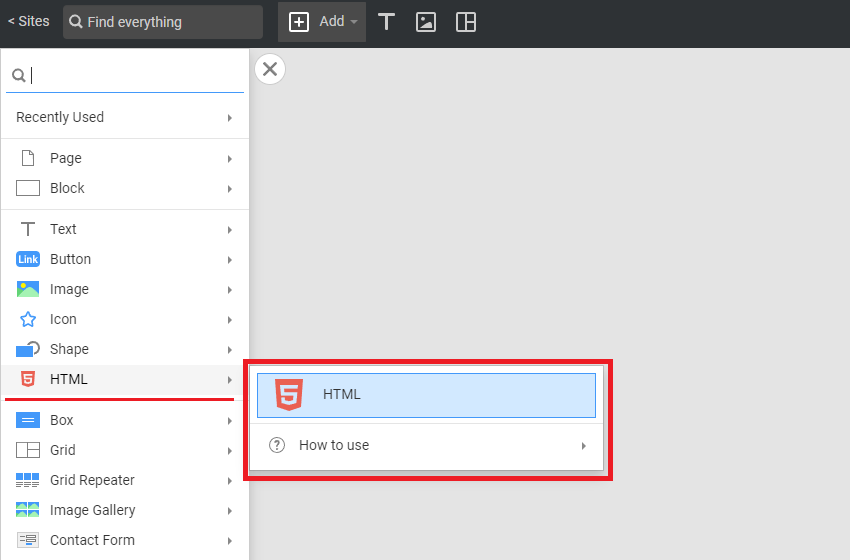
Task: Open the Page menu item
Action: (125, 158)
